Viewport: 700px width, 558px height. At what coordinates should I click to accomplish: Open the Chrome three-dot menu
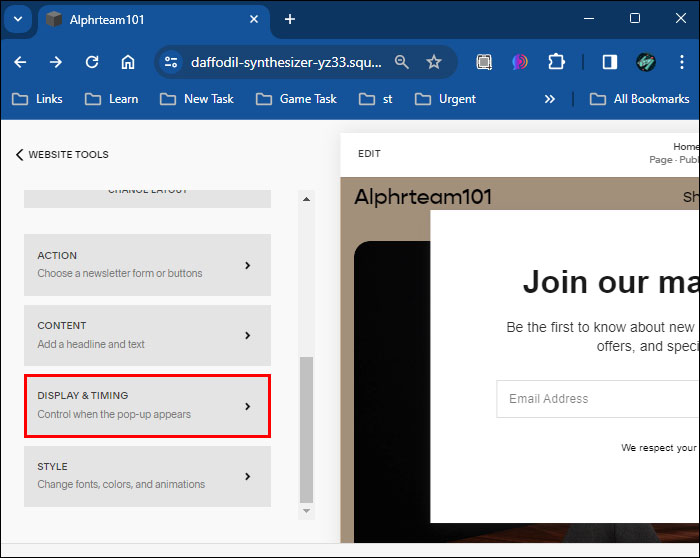pos(681,62)
